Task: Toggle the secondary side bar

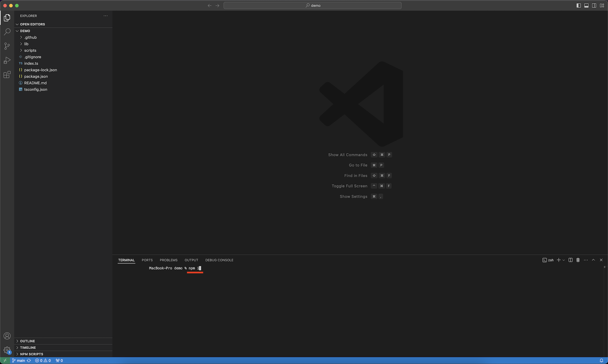Action: click(x=594, y=5)
